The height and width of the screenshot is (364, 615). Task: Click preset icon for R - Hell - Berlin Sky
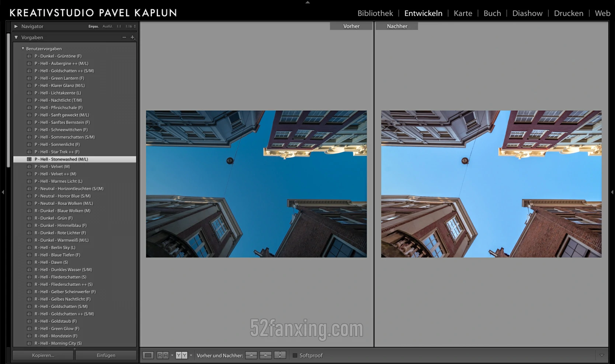click(x=29, y=248)
